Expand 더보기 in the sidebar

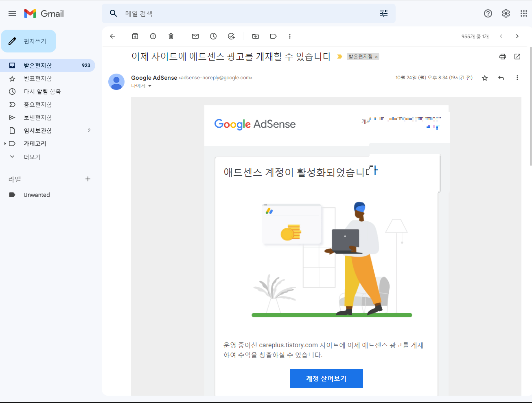click(x=32, y=157)
